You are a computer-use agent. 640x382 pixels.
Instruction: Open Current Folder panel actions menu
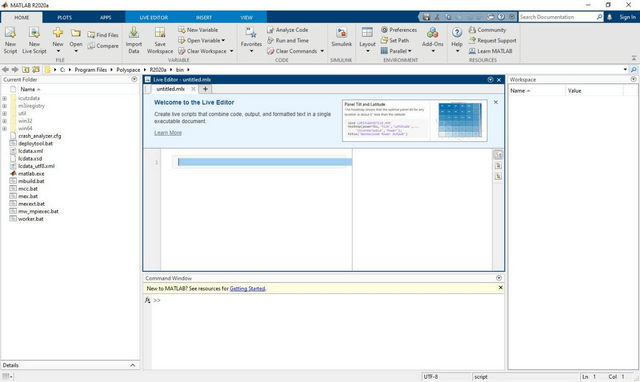[x=134, y=79]
